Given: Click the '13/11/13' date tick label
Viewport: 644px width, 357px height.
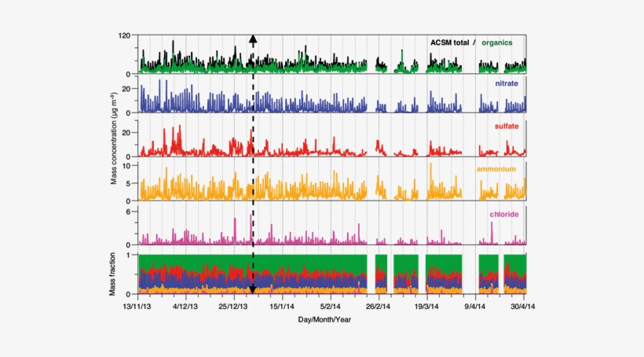Looking at the screenshot, I should (137, 307).
